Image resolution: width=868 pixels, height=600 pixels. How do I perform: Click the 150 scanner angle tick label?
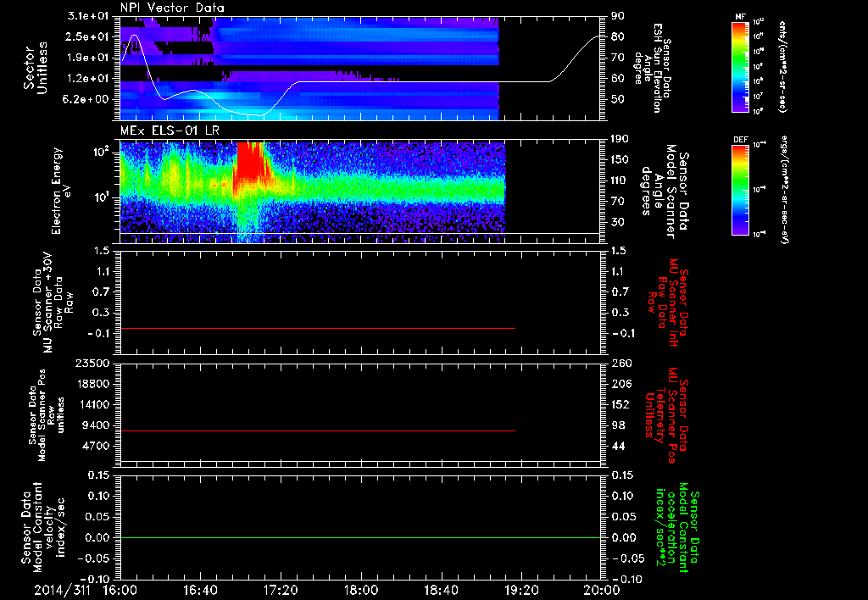(620, 160)
